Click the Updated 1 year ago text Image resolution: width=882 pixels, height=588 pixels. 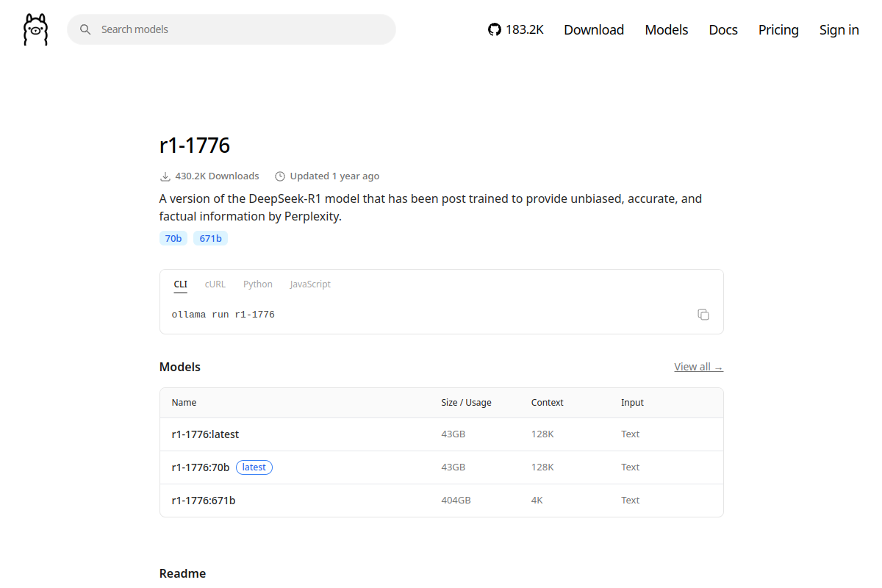(334, 176)
